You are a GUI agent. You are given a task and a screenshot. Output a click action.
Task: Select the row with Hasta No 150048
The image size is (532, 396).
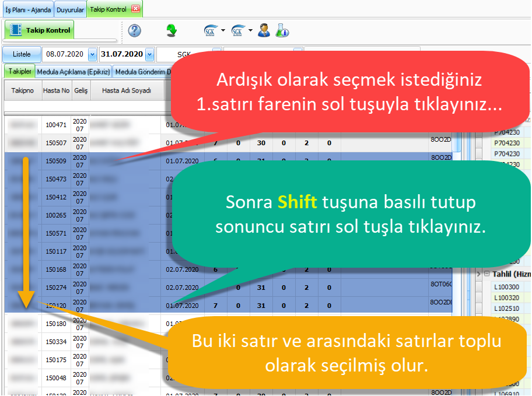tap(228, 378)
